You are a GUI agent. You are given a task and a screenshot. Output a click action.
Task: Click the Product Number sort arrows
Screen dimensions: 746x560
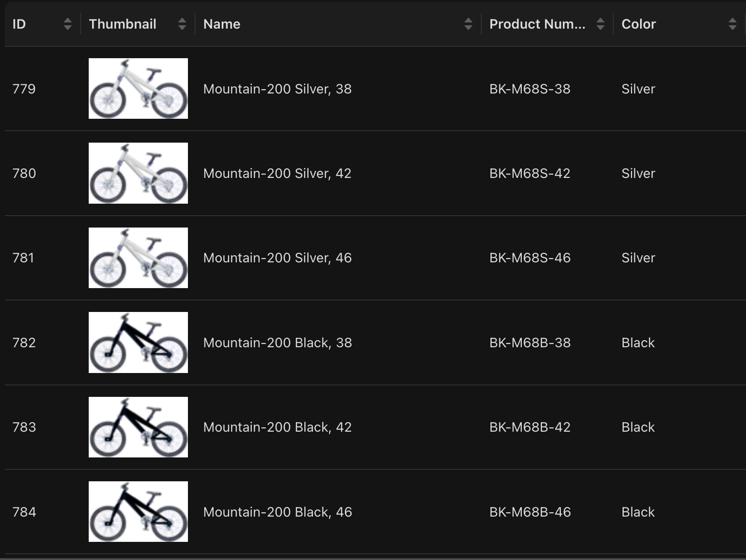point(601,24)
